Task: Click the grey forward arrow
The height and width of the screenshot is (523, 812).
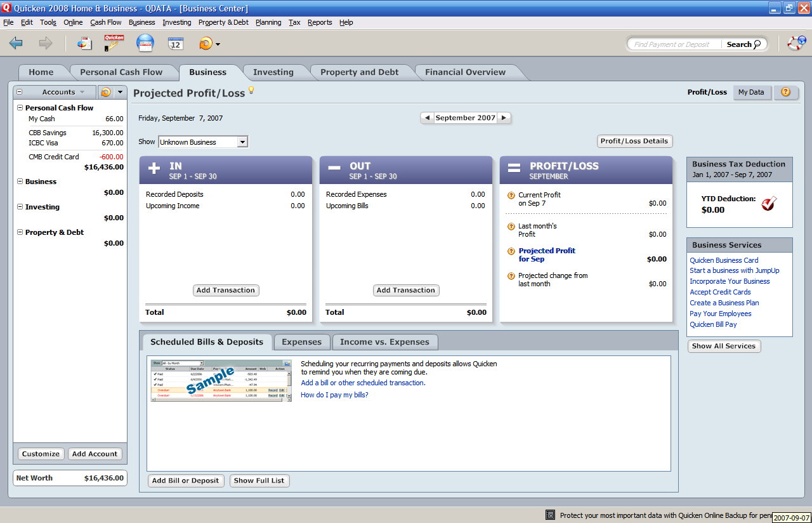Action: [x=46, y=43]
